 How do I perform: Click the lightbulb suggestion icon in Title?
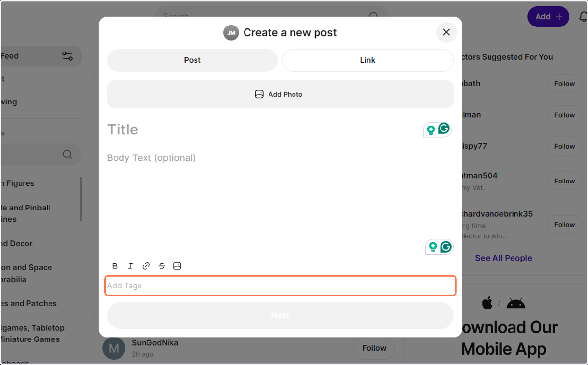(431, 130)
